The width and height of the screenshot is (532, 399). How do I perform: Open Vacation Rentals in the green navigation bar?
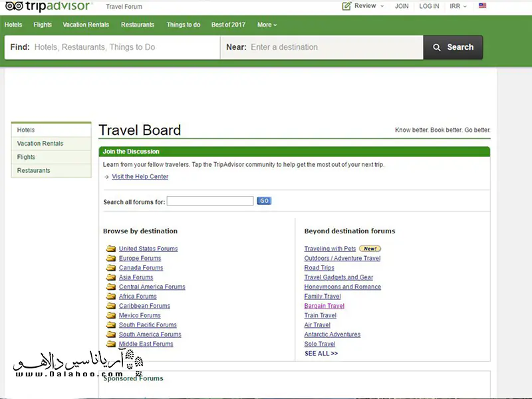(86, 25)
